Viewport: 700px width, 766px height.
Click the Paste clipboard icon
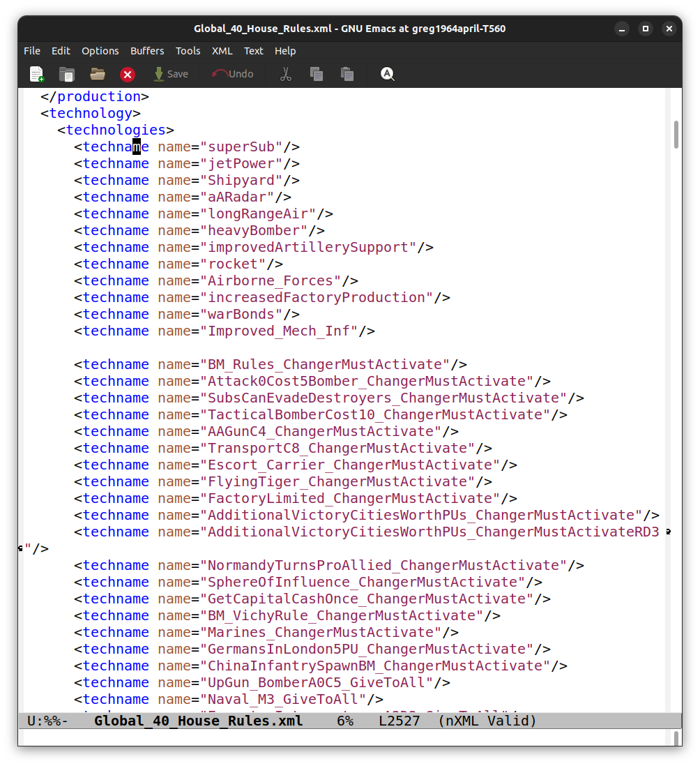click(347, 74)
